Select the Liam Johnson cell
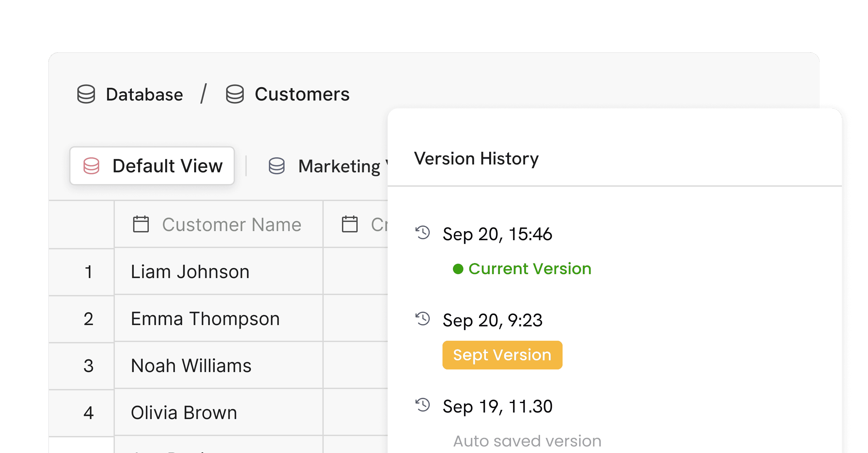868x453 pixels. tap(190, 272)
